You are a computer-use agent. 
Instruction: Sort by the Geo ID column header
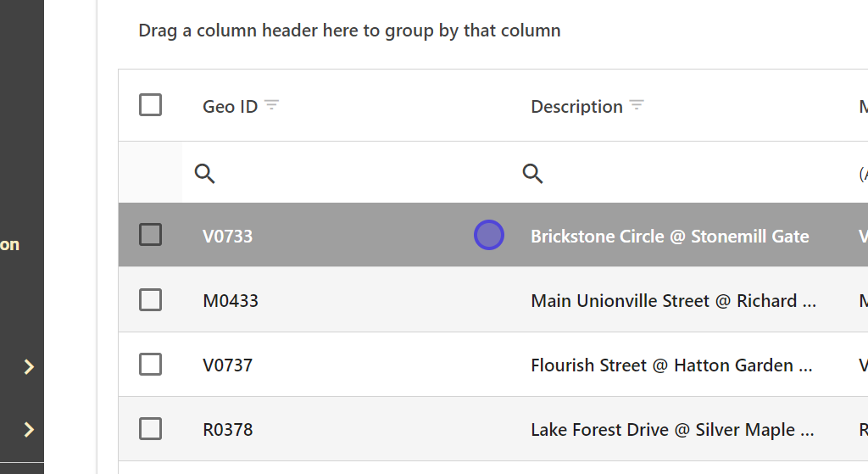[x=230, y=107]
